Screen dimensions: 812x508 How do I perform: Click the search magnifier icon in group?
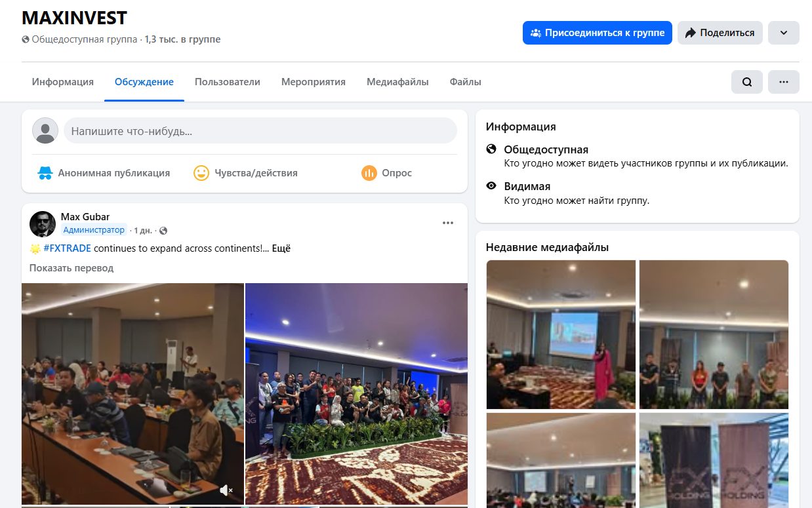747,82
